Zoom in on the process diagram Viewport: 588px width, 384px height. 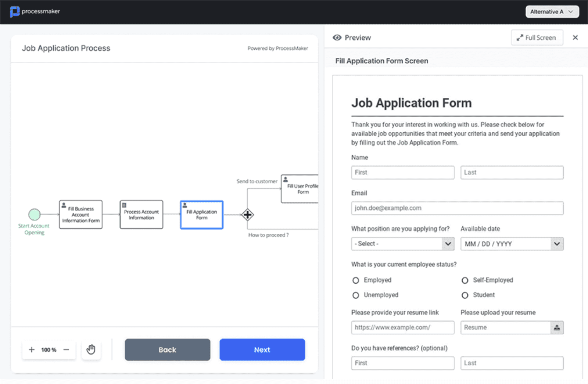click(x=32, y=349)
